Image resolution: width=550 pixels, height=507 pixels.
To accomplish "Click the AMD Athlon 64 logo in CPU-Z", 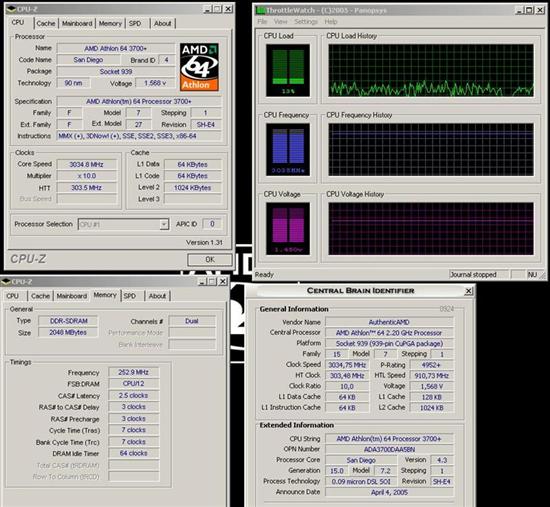I will click(199, 67).
